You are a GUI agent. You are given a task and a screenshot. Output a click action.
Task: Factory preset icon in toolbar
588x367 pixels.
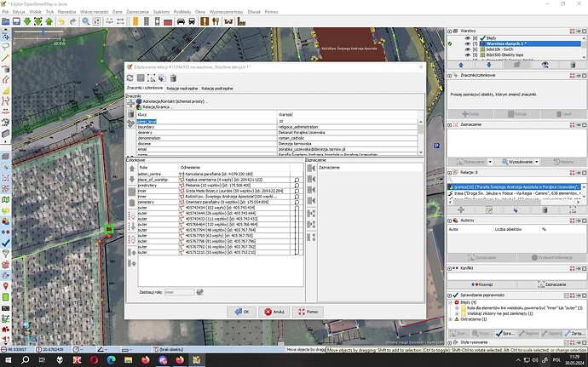click(241, 21)
